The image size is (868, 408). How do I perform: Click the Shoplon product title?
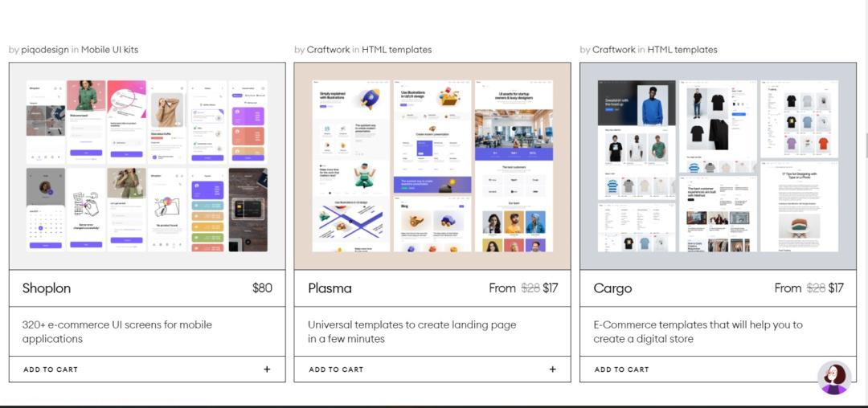tap(47, 288)
